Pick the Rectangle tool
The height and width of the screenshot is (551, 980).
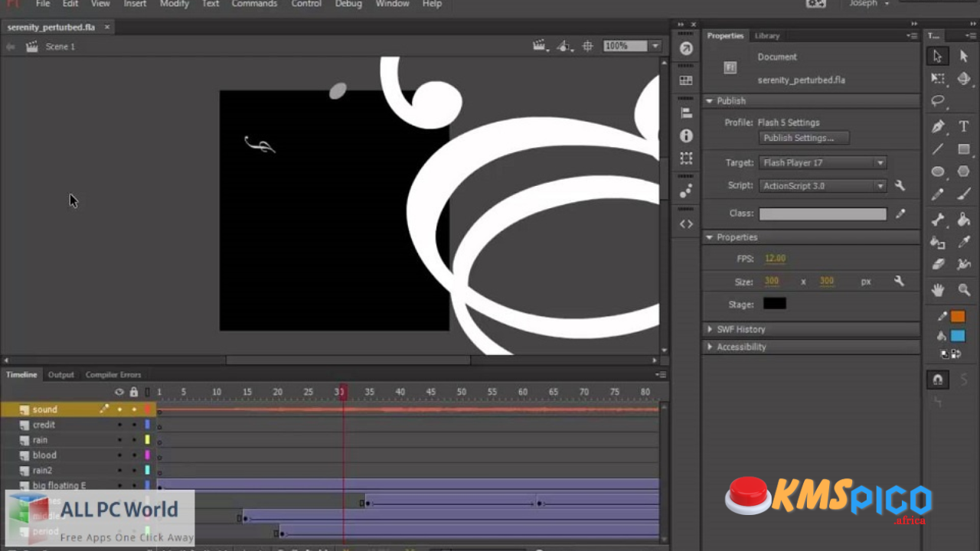coord(964,149)
